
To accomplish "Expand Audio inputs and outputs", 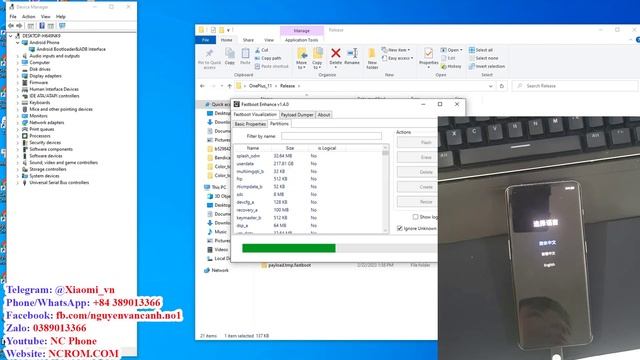I will [18, 56].
